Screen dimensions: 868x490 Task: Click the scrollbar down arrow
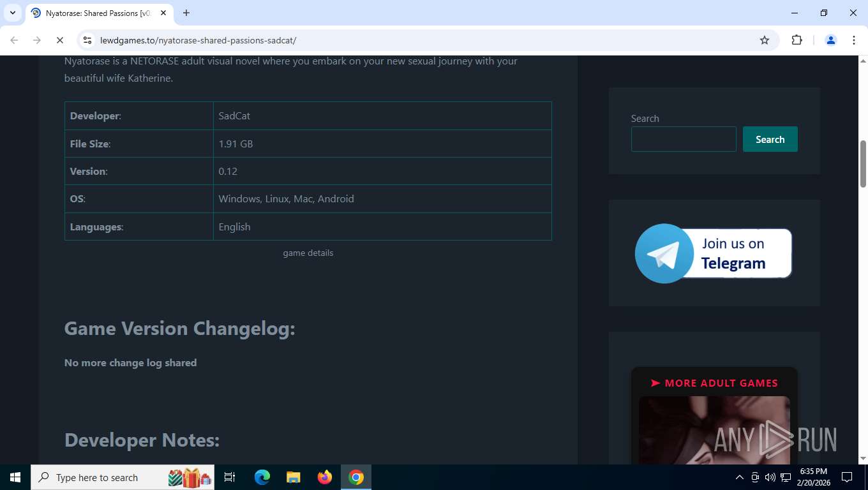863,458
